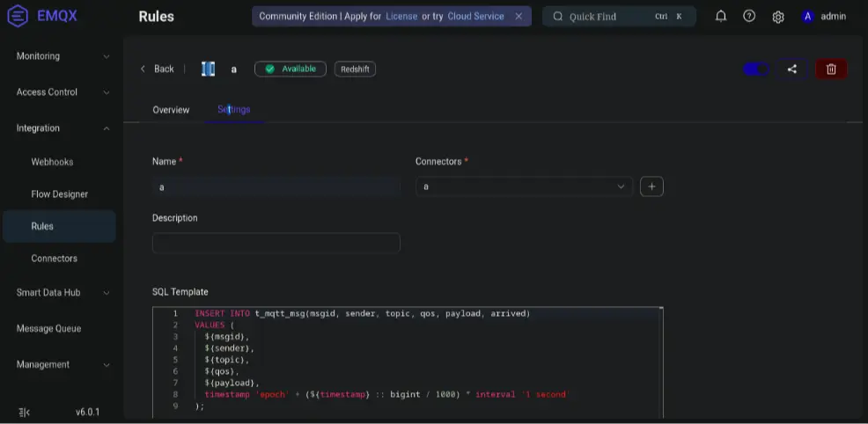
Task: Click the Cloud Service link
Action: click(x=475, y=17)
